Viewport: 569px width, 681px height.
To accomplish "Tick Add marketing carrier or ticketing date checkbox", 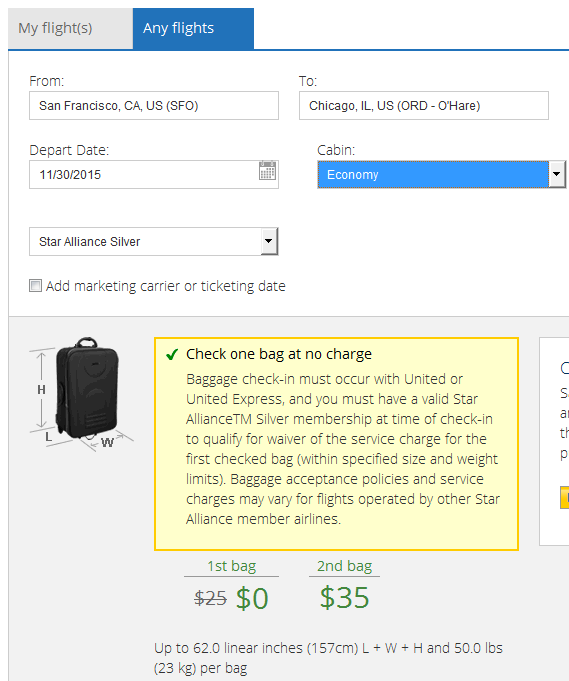I will tap(36, 286).
